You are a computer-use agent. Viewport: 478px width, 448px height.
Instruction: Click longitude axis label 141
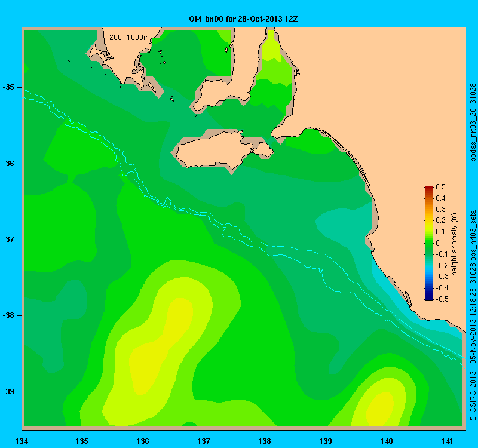click(448, 441)
